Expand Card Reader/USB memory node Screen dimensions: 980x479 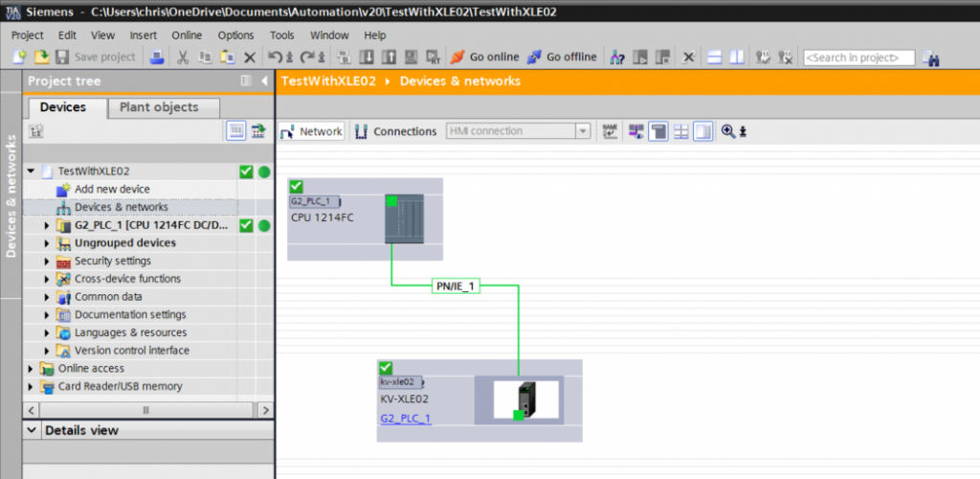(x=30, y=387)
